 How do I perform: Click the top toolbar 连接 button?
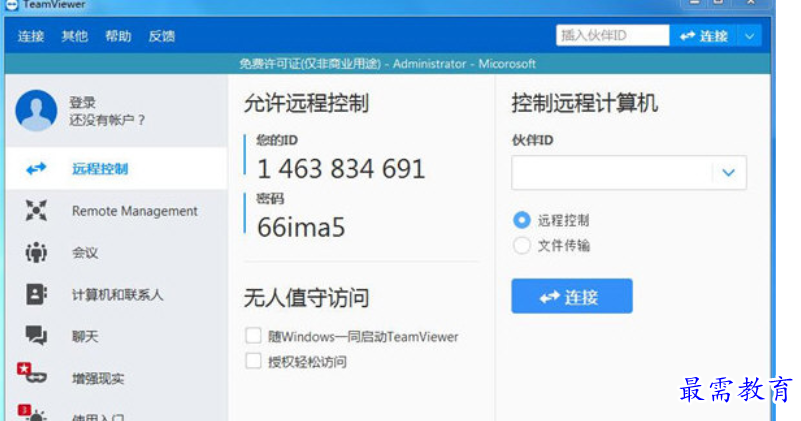pyautogui.click(x=703, y=36)
